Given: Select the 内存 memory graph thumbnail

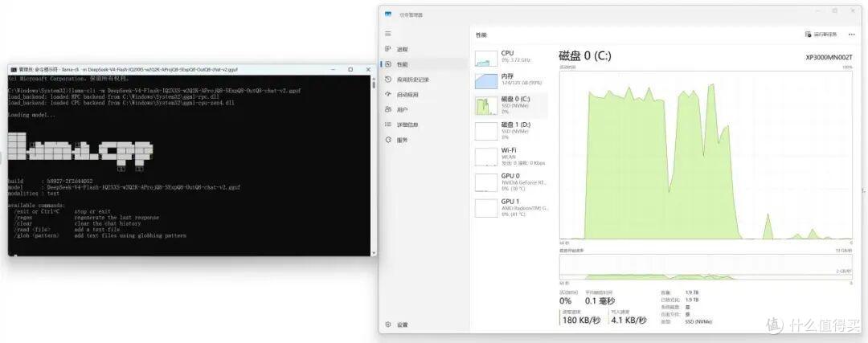Looking at the screenshot, I should [x=486, y=81].
